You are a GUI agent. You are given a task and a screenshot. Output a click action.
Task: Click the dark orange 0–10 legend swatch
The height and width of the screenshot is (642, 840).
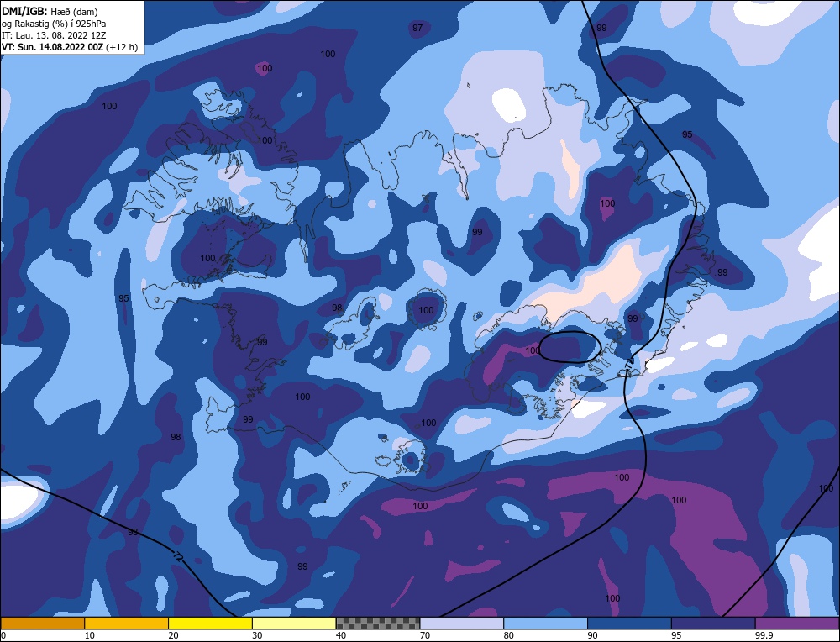42,623
